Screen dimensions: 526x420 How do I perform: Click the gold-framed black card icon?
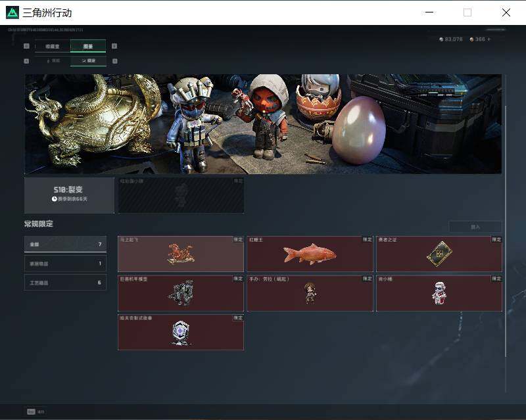click(439, 254)
